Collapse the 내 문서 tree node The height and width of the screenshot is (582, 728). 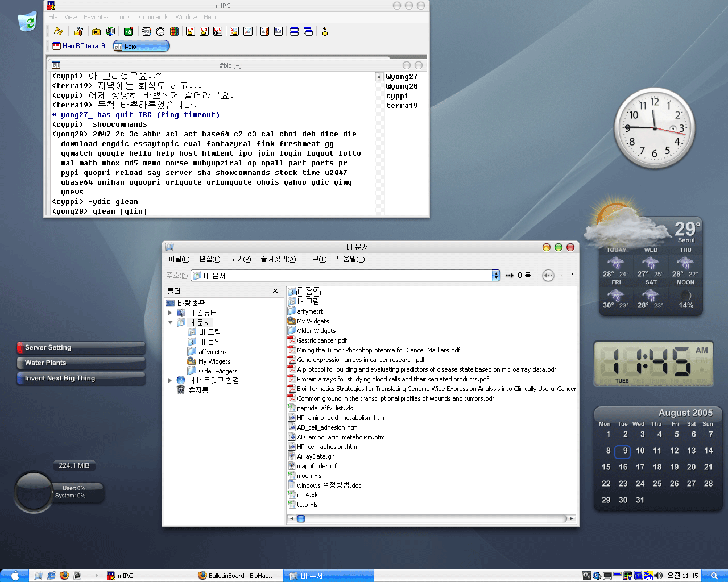170,322
